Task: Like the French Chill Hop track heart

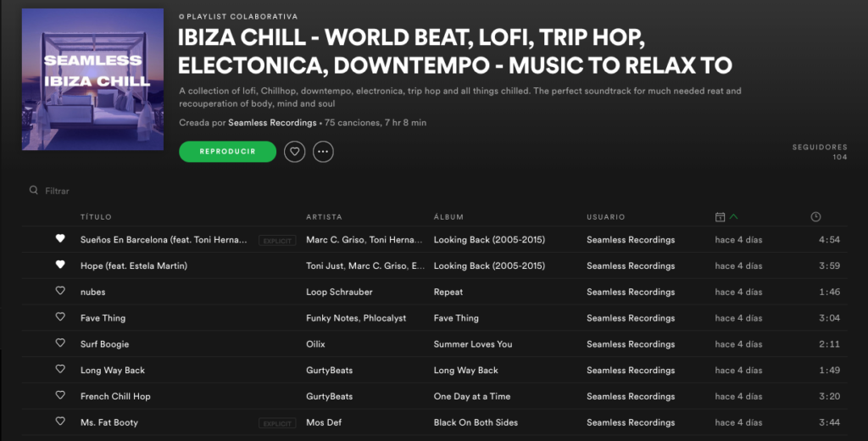Action: tap(60, 394)
